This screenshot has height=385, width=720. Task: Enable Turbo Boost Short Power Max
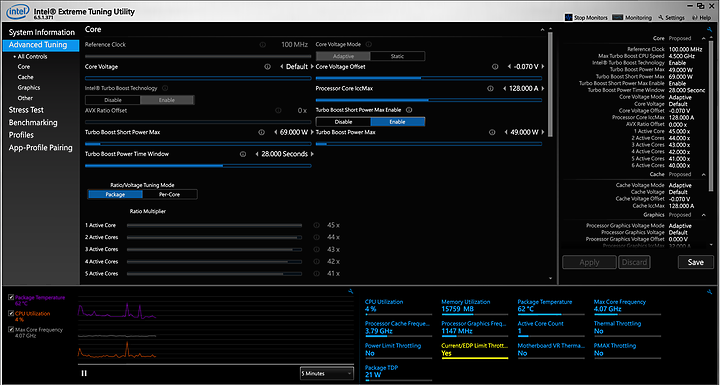pyautogui.click(x=398, y=122)
